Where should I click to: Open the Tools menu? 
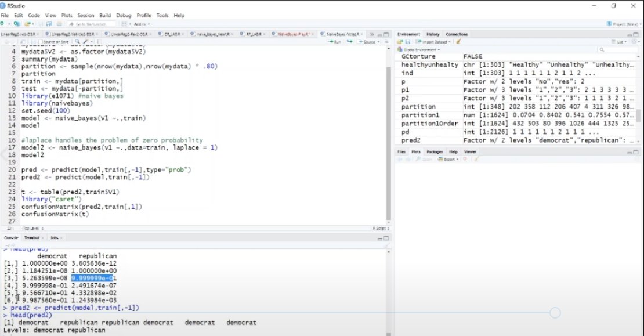pyautogui.click(x=162, y=15)
